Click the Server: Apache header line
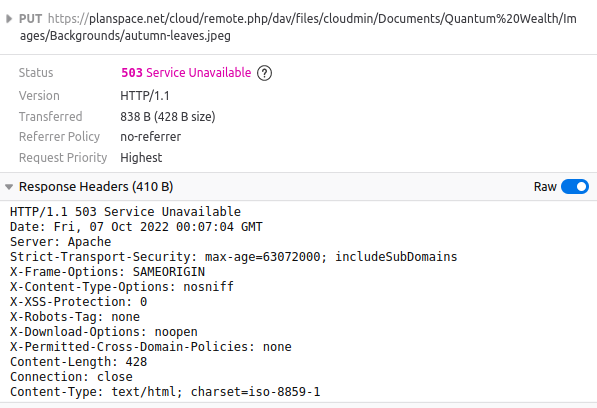Image resolution: width=597 pixels, height=408 pixels. (x=61, y=242)
